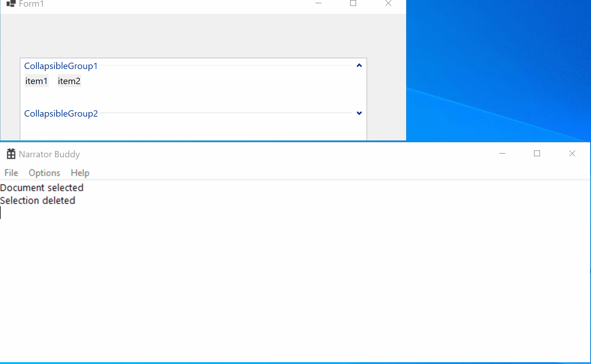This screenshot has height=364, width=591.
Task: Click the Form1 window title text
Action: pos(31,4)
